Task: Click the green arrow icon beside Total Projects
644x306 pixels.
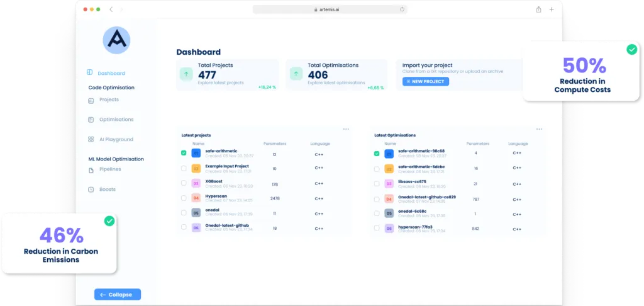Action: click(x=186, y=74)
